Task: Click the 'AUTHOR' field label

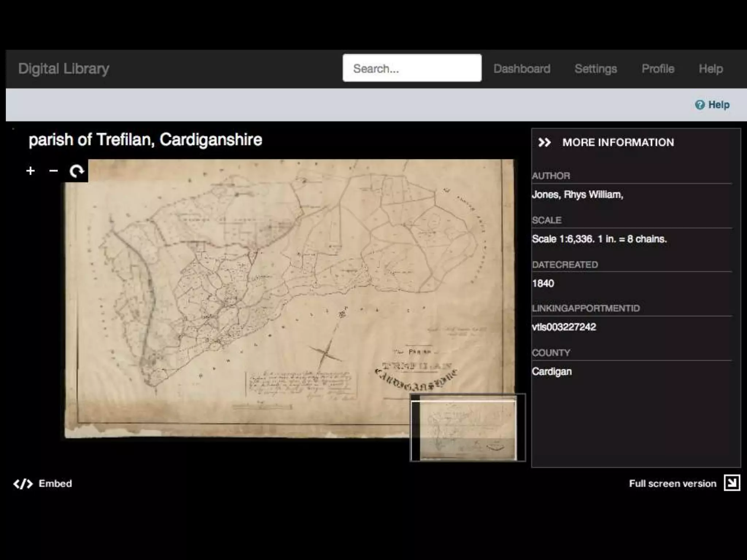Action: [551, 176]
